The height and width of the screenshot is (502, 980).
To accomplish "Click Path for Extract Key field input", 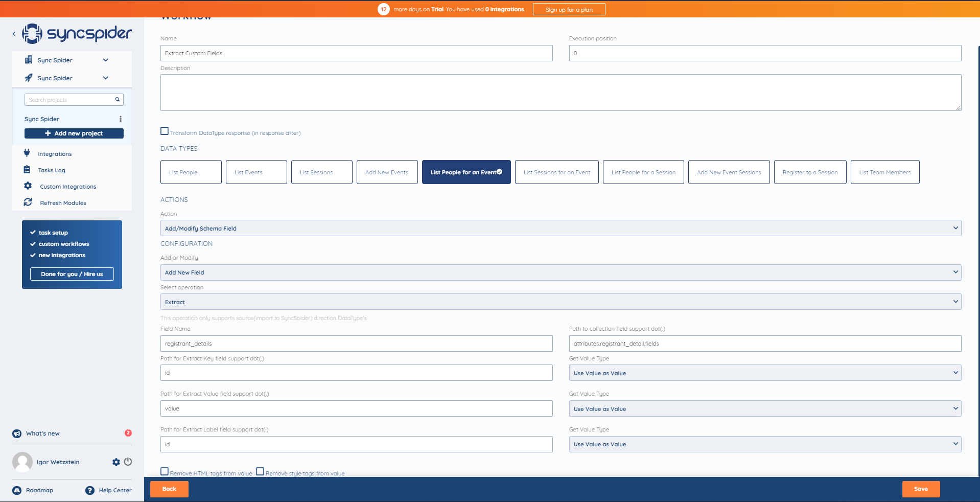I will pyautogui.click(x=357, y=373).
